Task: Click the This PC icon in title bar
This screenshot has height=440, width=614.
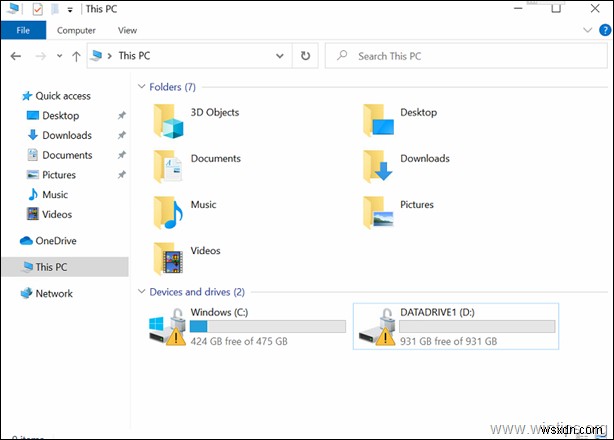Action: click(14, 8)
